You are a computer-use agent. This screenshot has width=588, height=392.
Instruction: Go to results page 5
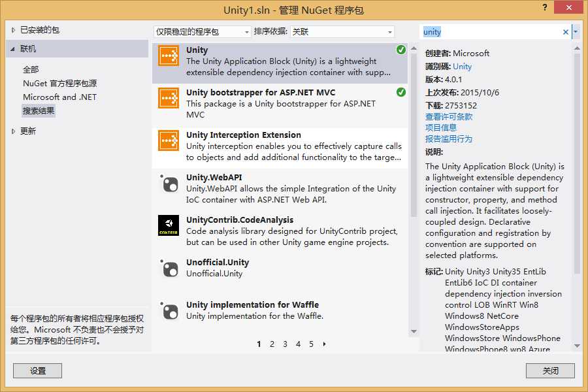(311, 344)
